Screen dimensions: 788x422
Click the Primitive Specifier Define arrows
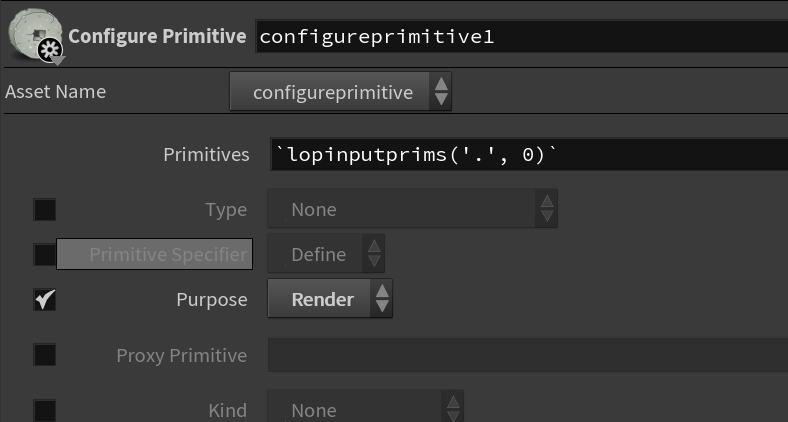(374, 253)
